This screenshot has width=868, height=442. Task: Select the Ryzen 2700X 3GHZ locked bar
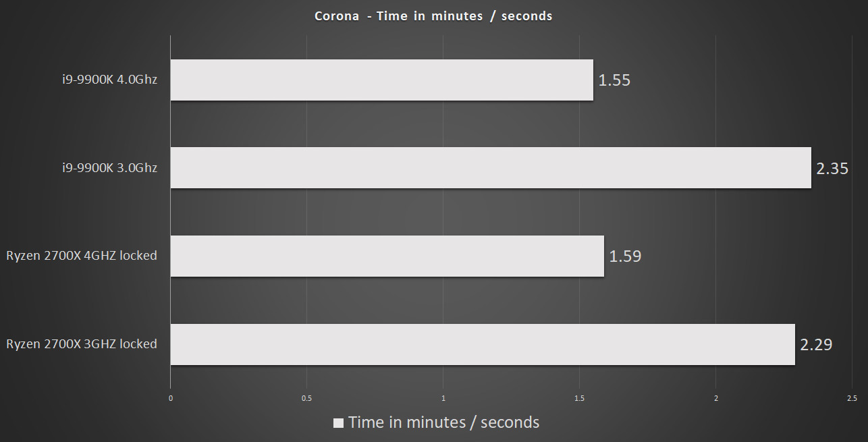point(482,344)
